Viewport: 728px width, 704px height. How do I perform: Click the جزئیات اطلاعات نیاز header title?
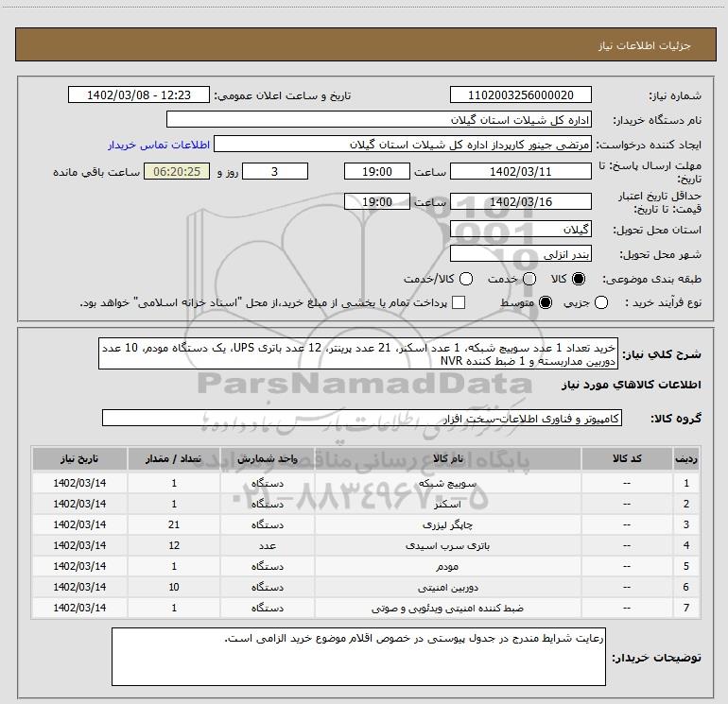click(x=644, y=45)
